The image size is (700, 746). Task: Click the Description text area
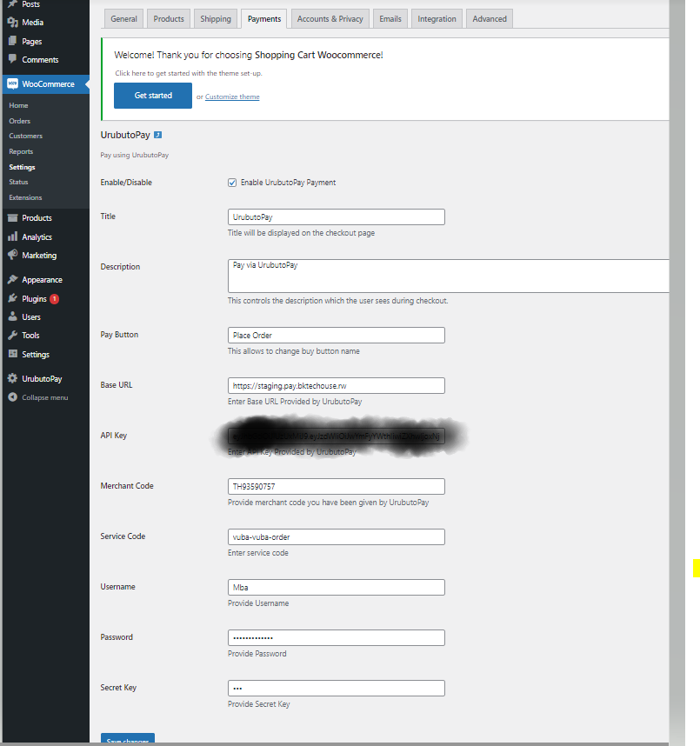[x=449, y=276]
